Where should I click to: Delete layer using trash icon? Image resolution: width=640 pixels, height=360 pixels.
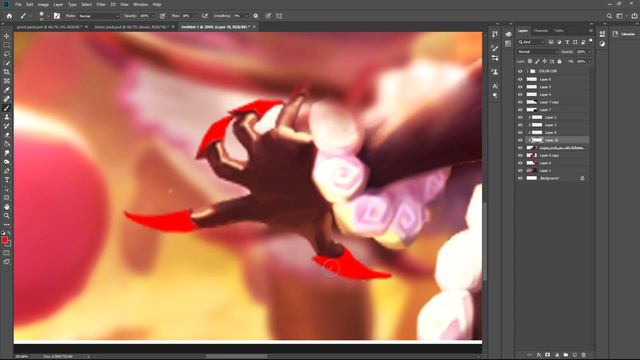tap(584, 355)
